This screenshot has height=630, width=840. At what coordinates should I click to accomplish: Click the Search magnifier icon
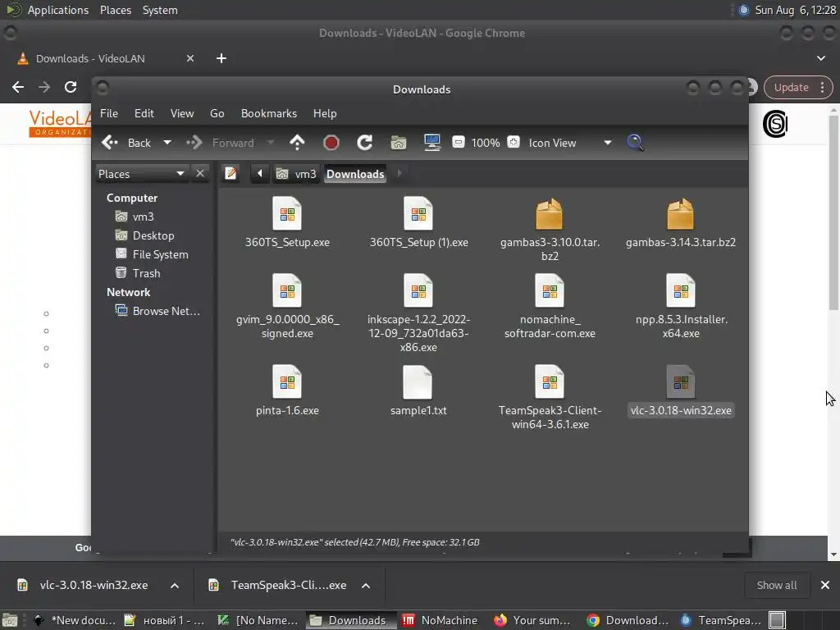click(x=636, y=143)
